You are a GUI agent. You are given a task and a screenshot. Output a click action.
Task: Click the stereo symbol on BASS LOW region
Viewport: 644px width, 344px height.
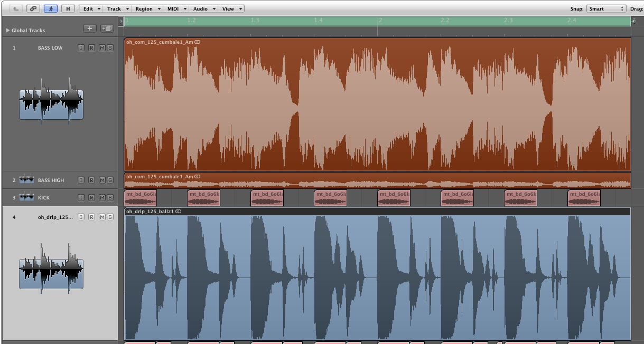(197, 42)
